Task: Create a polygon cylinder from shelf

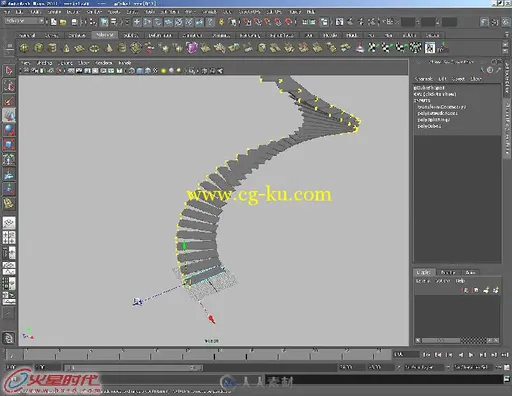Action: click(52, 48)
